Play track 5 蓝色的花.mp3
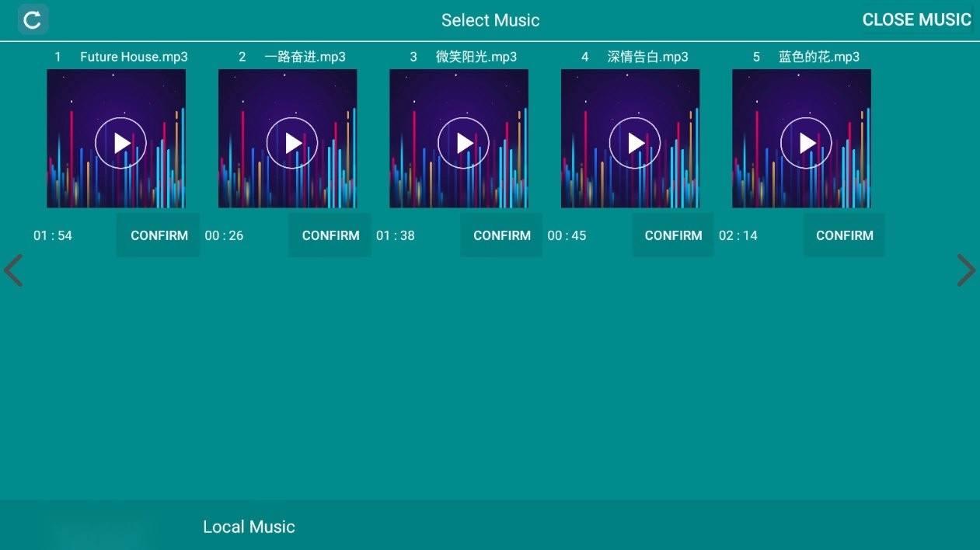This screenshot has width=980, height=550. pos(806,143)
